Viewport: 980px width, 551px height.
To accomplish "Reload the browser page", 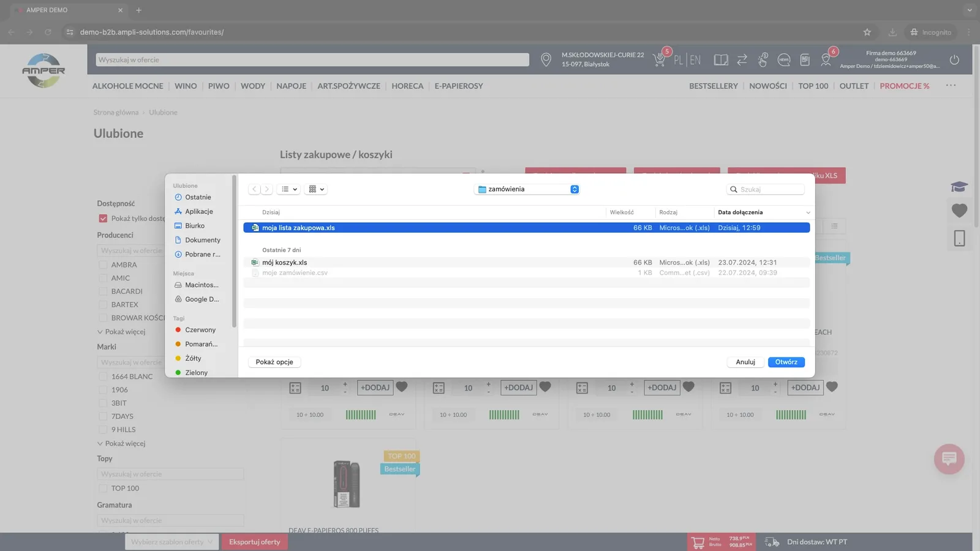I will tap(48, 32).
